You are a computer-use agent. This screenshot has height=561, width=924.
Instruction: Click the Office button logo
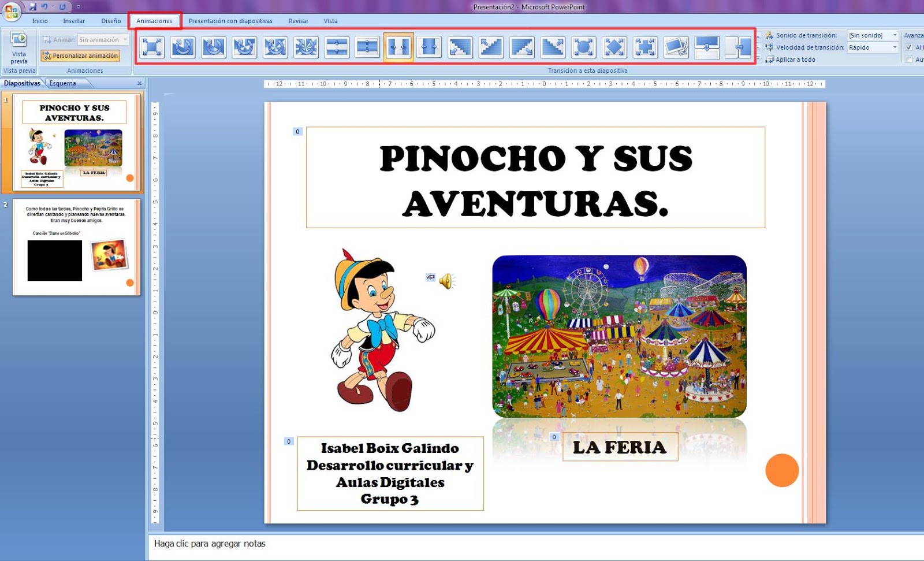coord(11,11)
